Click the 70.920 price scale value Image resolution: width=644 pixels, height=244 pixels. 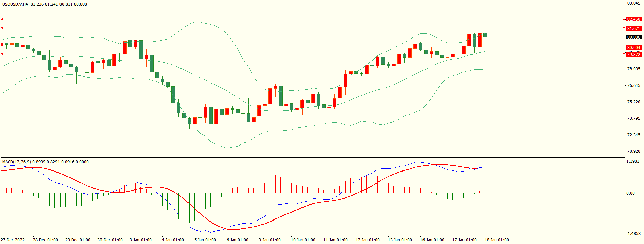coord(634,151)
